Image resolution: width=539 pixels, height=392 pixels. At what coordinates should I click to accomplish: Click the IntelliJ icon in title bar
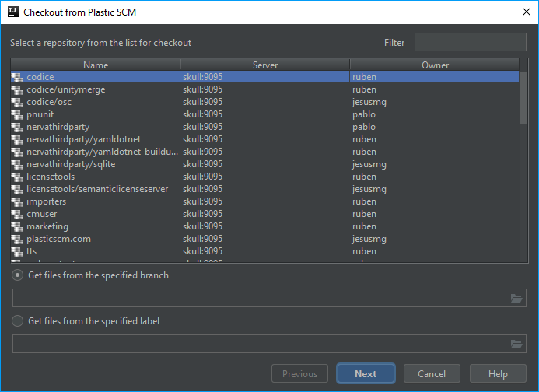coord(13,12)
